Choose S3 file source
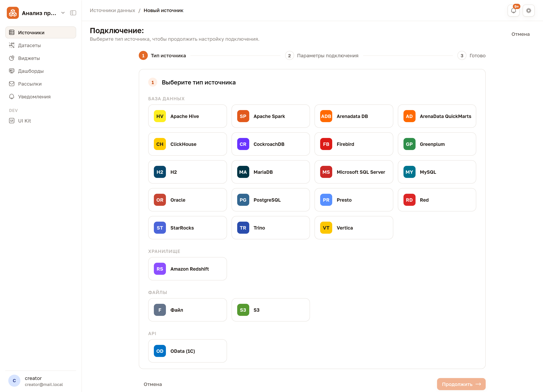The width and height of the screenshot is (543, 392). [x=271, y=310]
